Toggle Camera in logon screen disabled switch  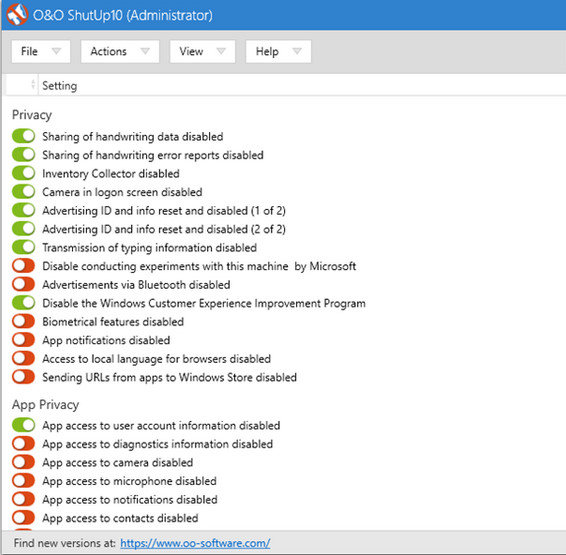(x=23, y=192)
